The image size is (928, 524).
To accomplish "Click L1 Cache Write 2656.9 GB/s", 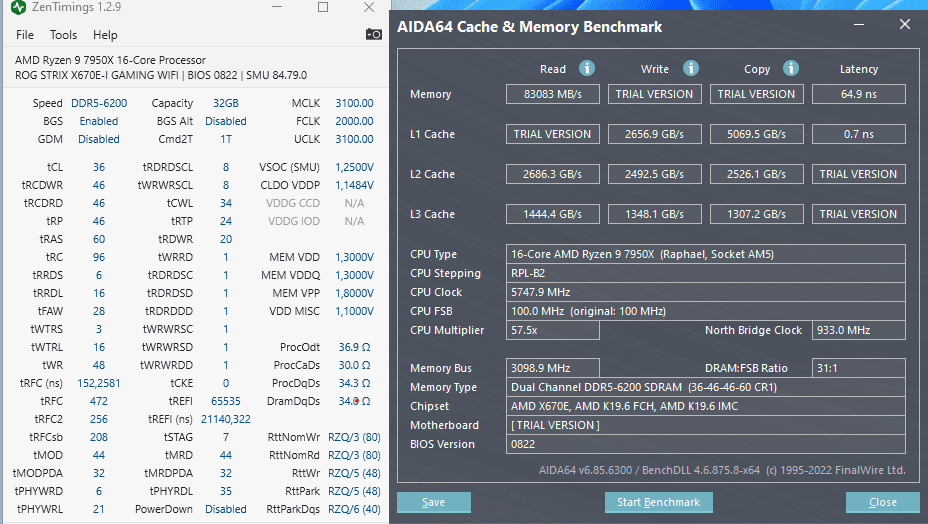I will click(x=655, y=134).
